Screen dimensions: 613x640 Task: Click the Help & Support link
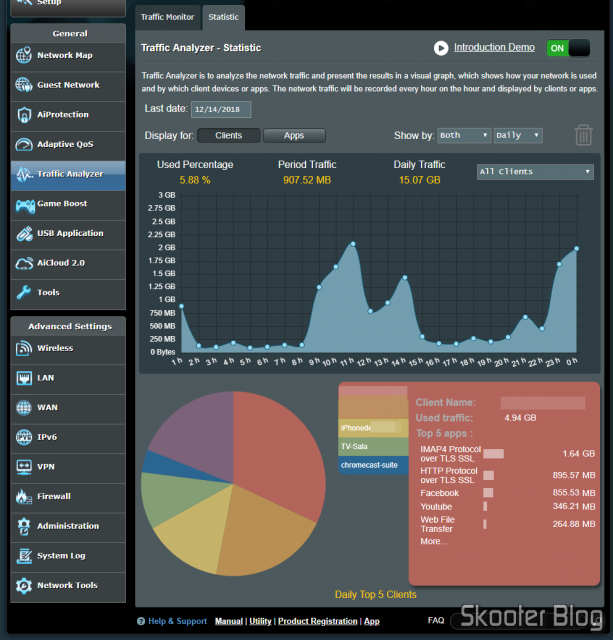[177, 621]
